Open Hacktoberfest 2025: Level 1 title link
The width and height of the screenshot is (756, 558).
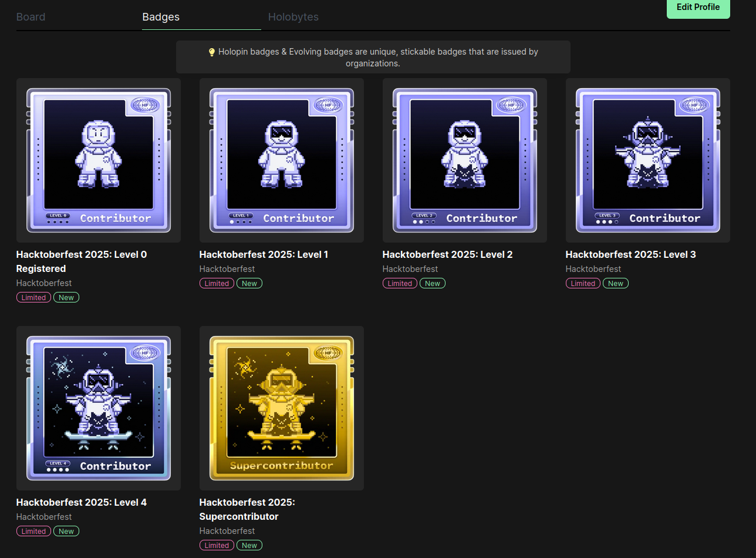(x=264, y=254)
